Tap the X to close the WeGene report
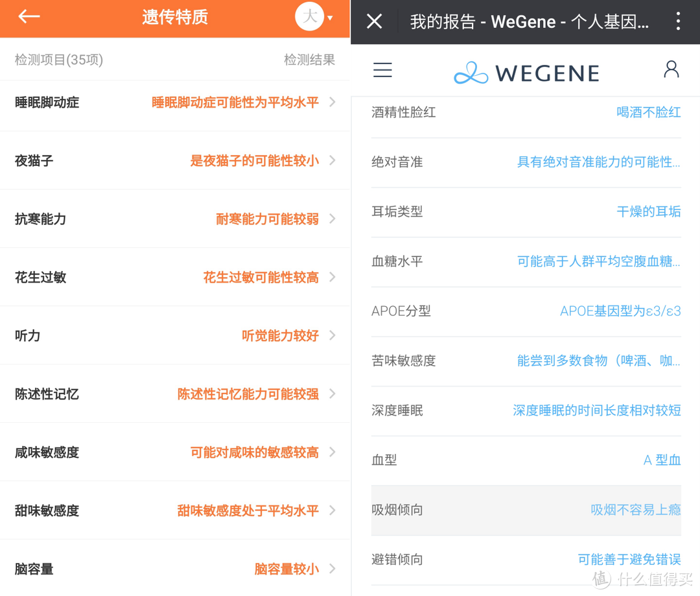Screen dimensions: 700x596 pyautogui.click(x=374, y=21)
